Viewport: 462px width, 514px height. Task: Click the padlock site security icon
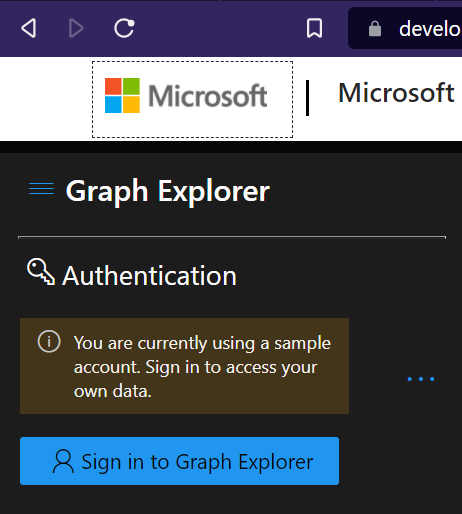[375, 29]
